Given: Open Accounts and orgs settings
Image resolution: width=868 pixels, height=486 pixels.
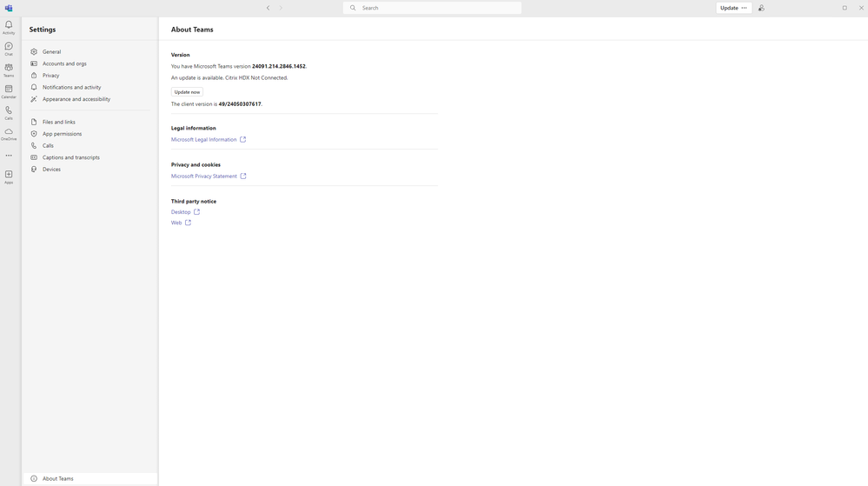Looking at the screenshot, I should tap(89, 63).
